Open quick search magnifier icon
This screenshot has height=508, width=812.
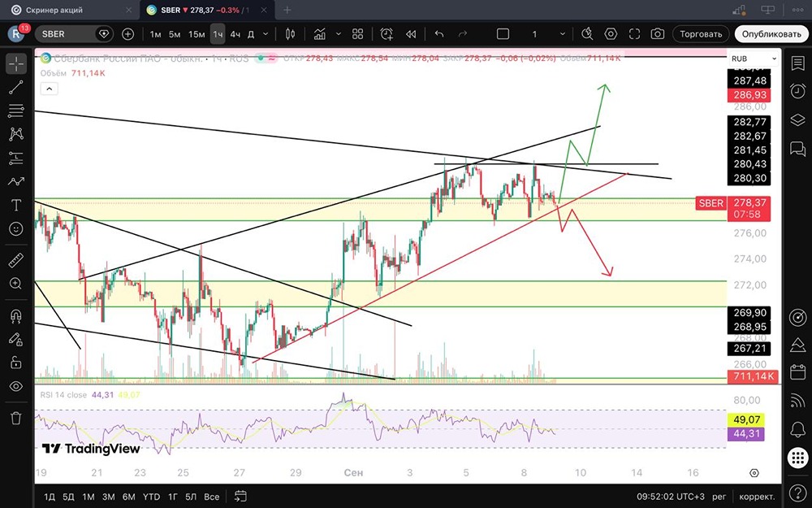[587, 34]
